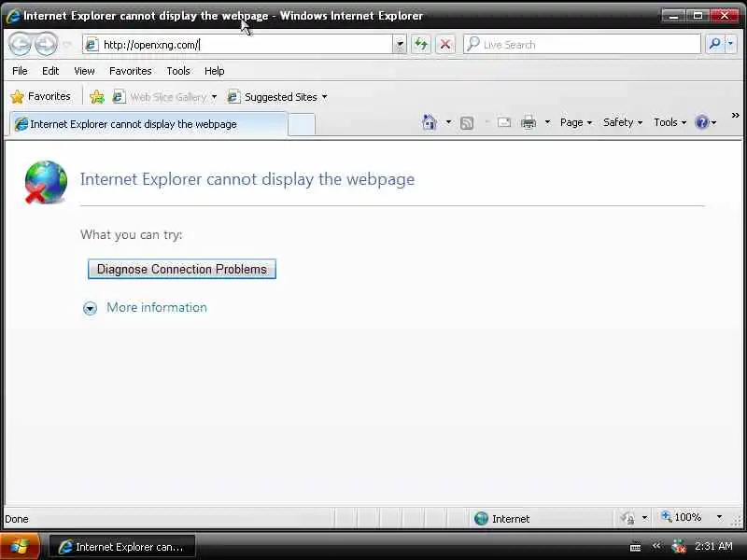Click the Home icon in command bar

(430, 122)
